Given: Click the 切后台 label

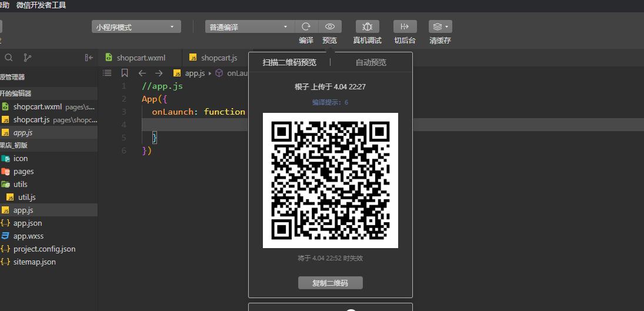Looking at the screenshot, I should coord(405,40).
